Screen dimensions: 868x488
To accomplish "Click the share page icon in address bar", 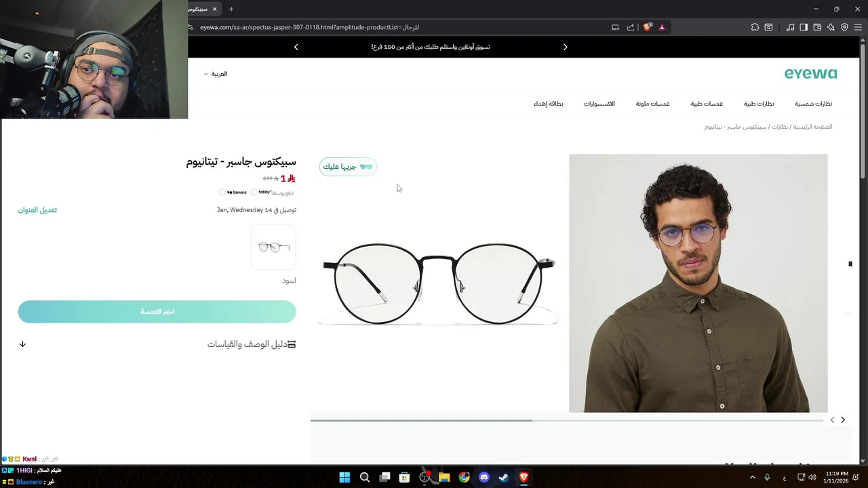I will (631, 27).
